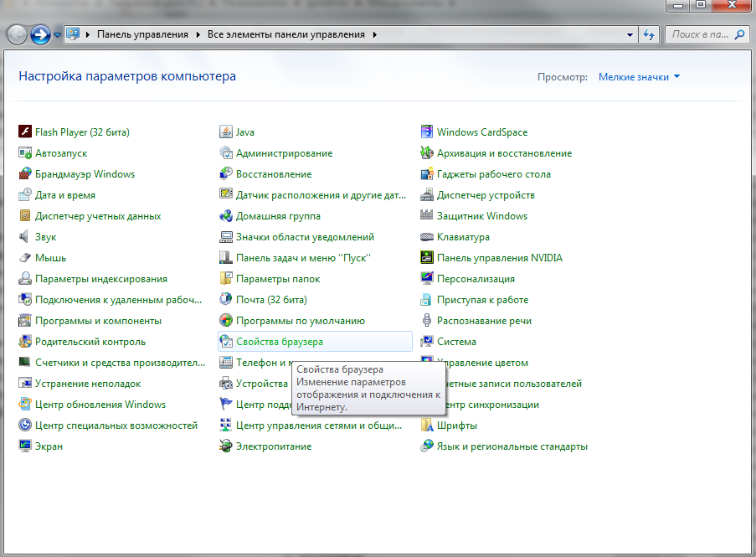Screen dimensions: 756x557
Task: Click the Брандмауэр Windows icon
Action: 24,174
